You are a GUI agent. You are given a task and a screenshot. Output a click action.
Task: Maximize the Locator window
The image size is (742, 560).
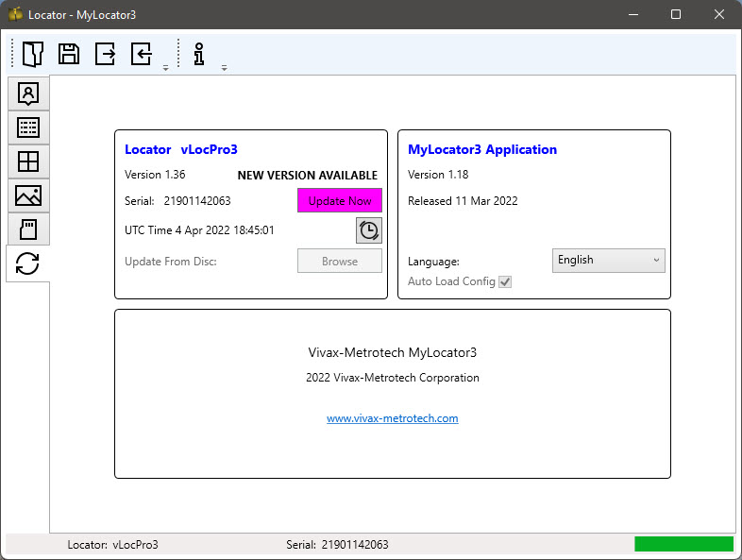676,14
